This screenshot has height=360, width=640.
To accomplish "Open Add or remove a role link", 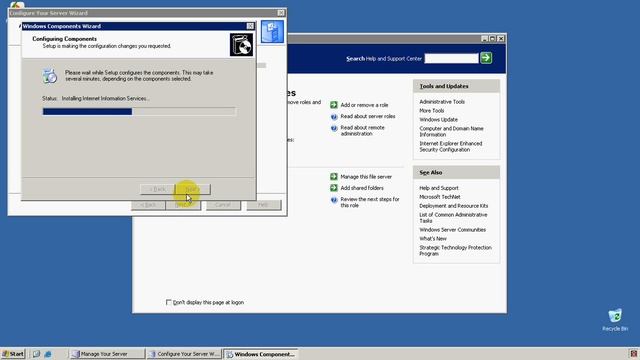I will coord(364,105).
